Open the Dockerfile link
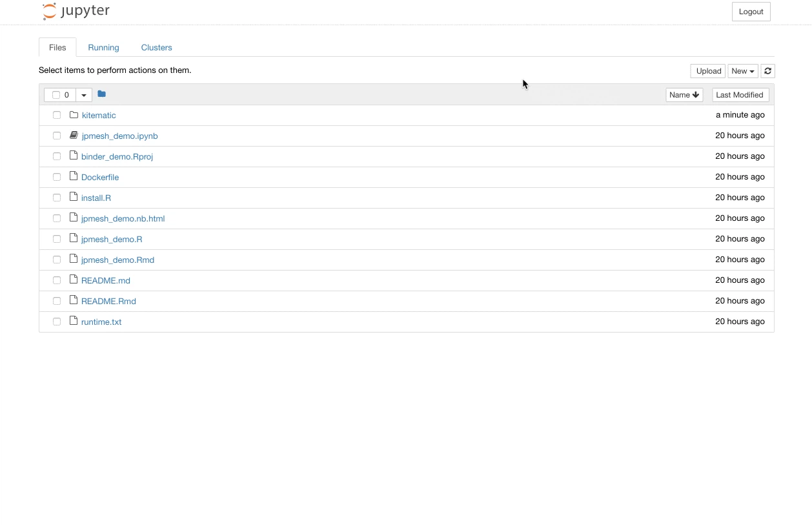Screen dimensions: 812x525 (x=100, y=177)
